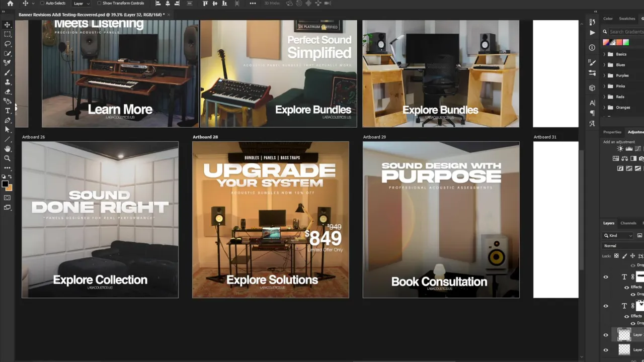
Task: Switch to the Channels tab
Action: tap(628, 223)
